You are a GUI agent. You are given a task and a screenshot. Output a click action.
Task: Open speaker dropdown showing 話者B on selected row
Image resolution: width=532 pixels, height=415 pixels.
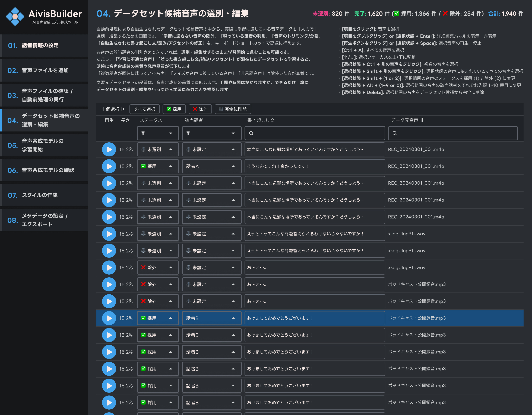point(211,318)
